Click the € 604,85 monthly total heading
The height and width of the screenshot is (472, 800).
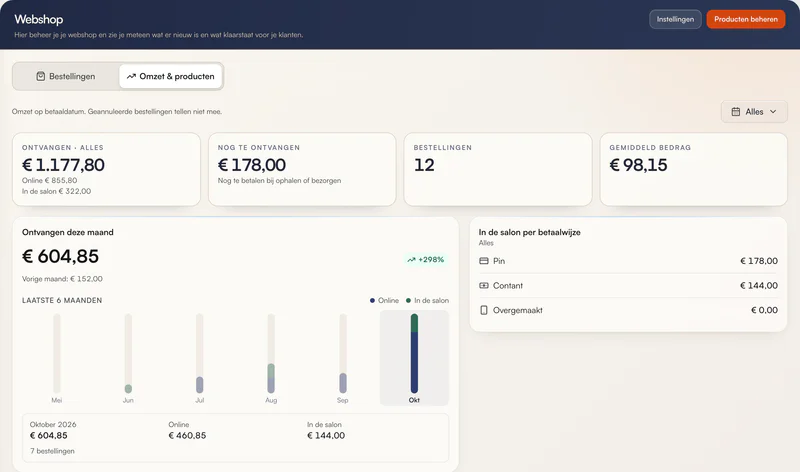point(60,256)
